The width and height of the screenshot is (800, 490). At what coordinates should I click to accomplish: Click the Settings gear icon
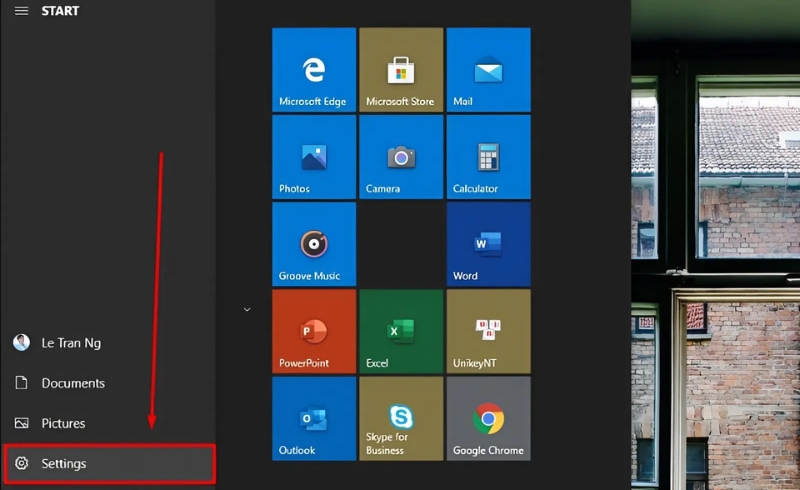pos(21,463)
